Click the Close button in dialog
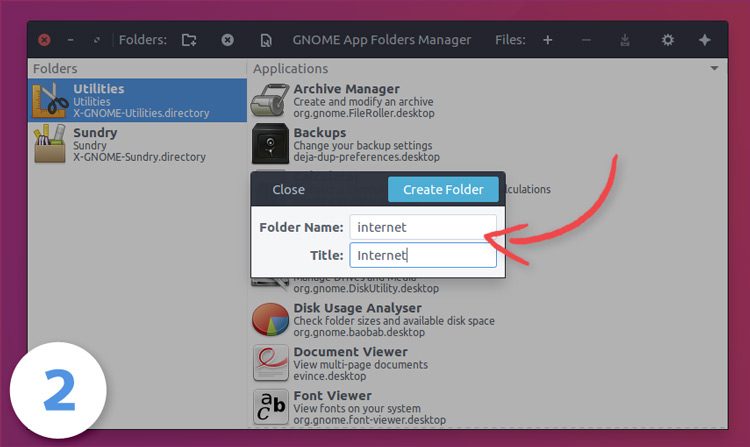Screen dimensions: 750x447 [288, 189]
